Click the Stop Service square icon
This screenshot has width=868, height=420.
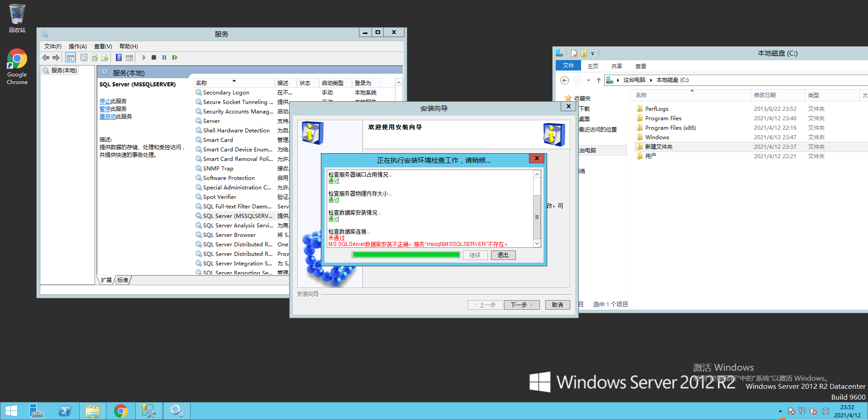coord(154,58)
